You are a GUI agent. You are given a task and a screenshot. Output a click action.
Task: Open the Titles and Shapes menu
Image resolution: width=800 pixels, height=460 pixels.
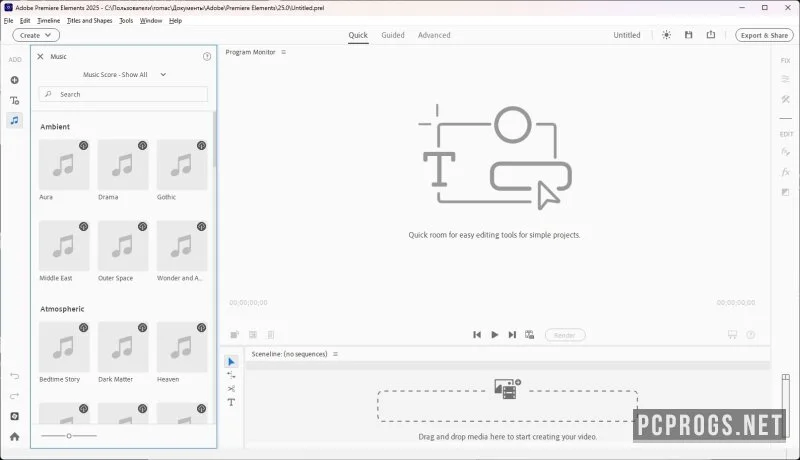coord(89,21)
